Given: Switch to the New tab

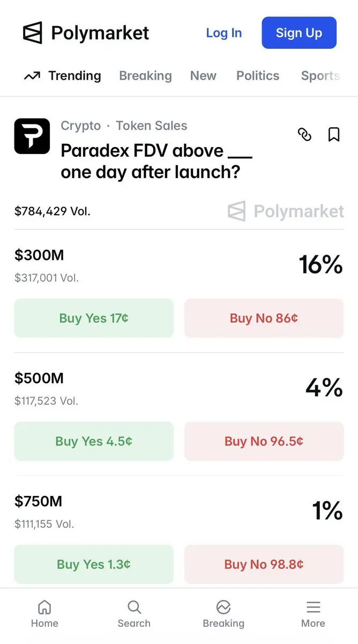Looking at the screenshot, I should tap(203, 76).
